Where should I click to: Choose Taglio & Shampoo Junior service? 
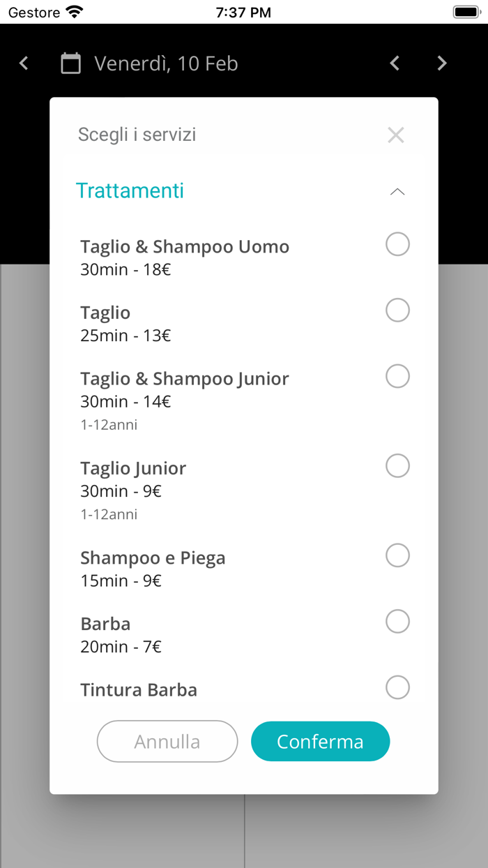[397, 375]
